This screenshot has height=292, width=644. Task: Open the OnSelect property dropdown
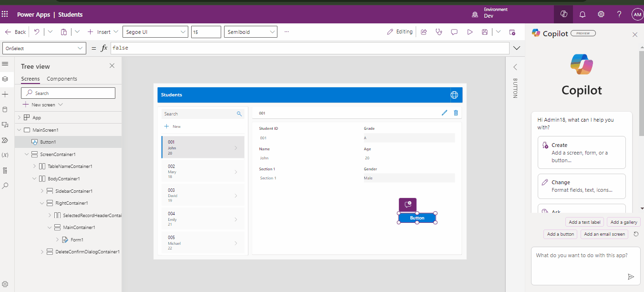(x=44, y=48)
